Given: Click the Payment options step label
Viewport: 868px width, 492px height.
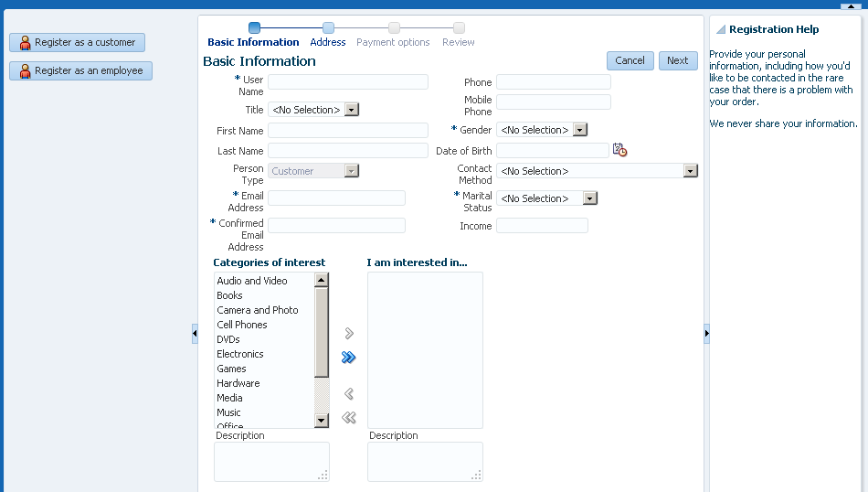Looking at the screenshot, I should 393,42.
